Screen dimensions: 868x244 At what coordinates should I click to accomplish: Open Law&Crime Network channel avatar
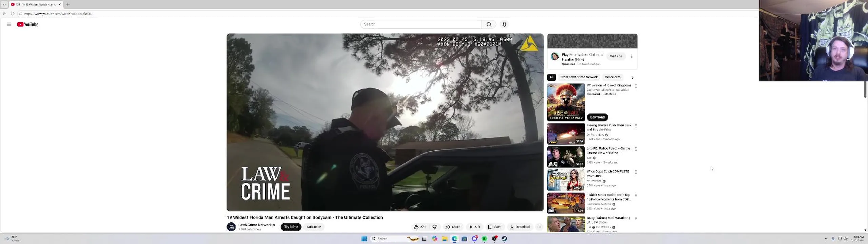pyautogui.click(x=231, y=227)
